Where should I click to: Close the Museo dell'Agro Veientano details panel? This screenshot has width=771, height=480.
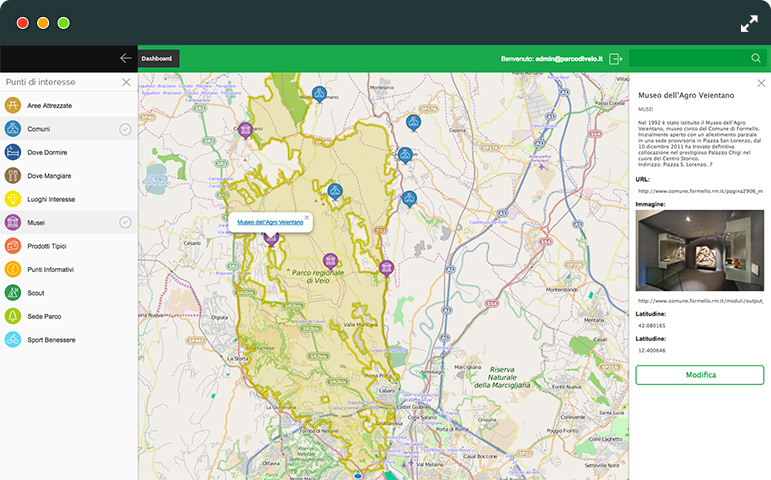(761, 83)
